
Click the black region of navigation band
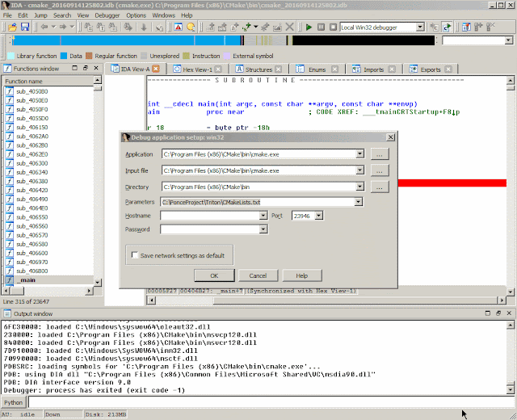pos(364,40)
